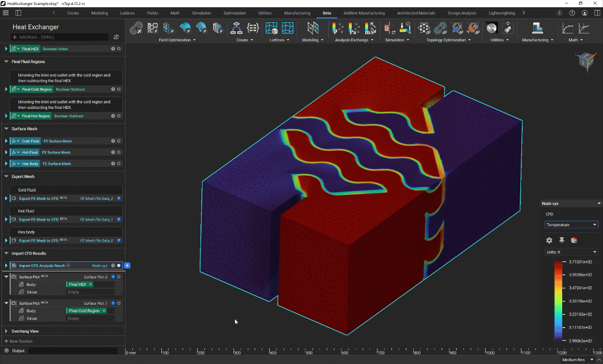This screenshot has width=603, height=364.
Task: Click New Section at panel bottom
Action: coord(18,341)
